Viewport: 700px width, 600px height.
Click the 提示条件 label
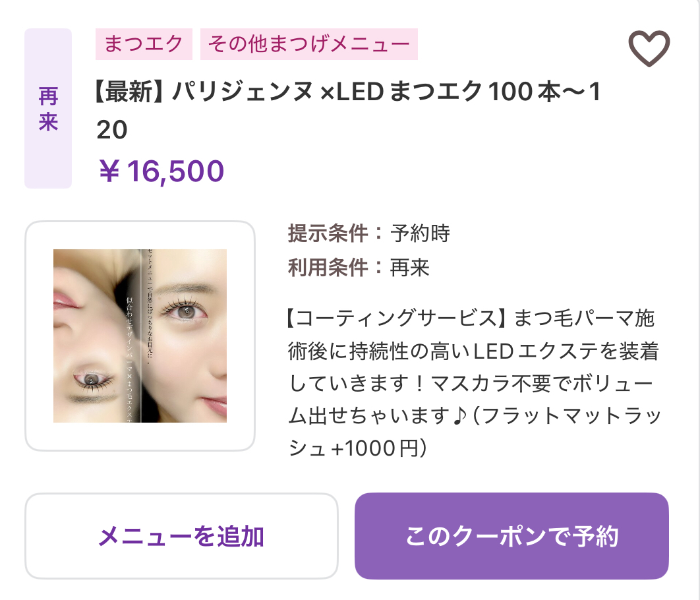pos(328,233)
